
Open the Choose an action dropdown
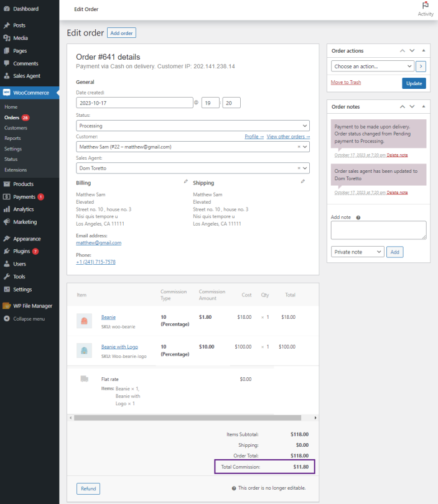(373, 66)
